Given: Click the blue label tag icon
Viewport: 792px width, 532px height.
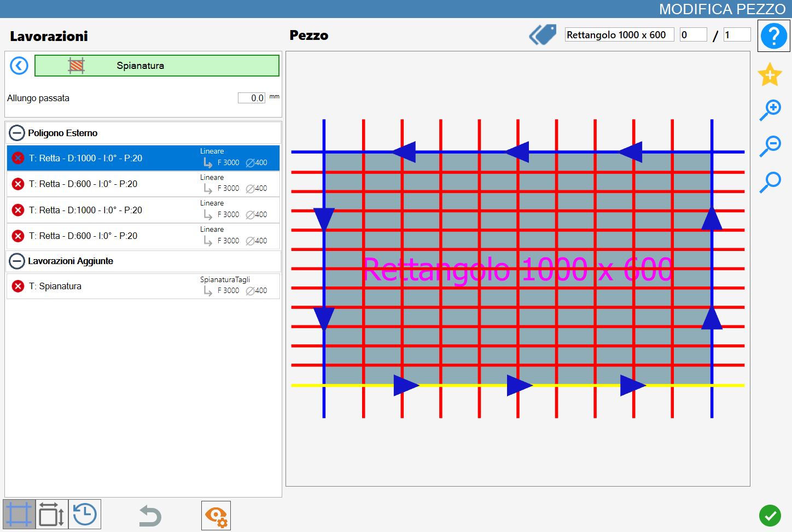Looking at the screenshot, I should 543,34.
